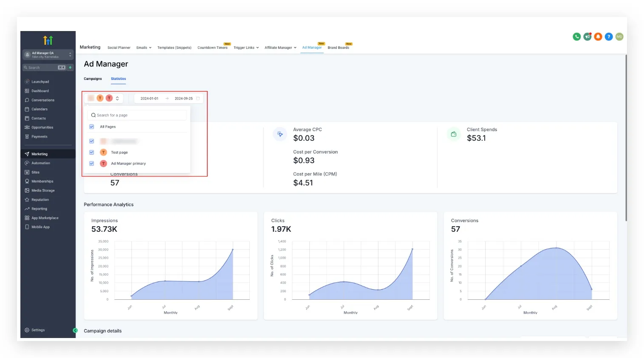Click the Search for a page field
Viewport: 644px width, 358px height.
[x=137, y=115]
